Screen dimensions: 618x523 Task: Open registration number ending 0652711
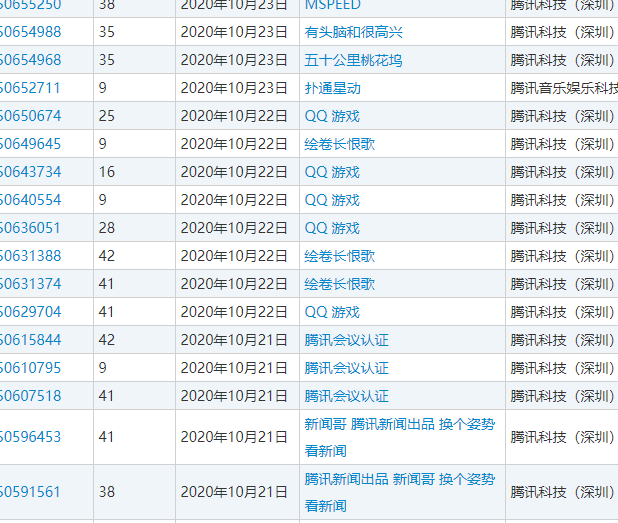point(30,88)
